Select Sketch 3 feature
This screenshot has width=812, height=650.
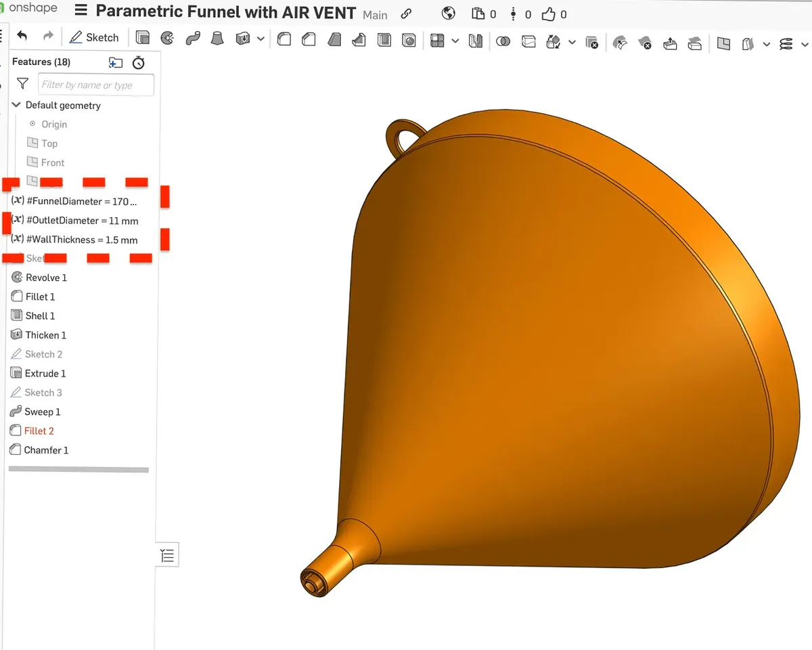click(37, 393)
